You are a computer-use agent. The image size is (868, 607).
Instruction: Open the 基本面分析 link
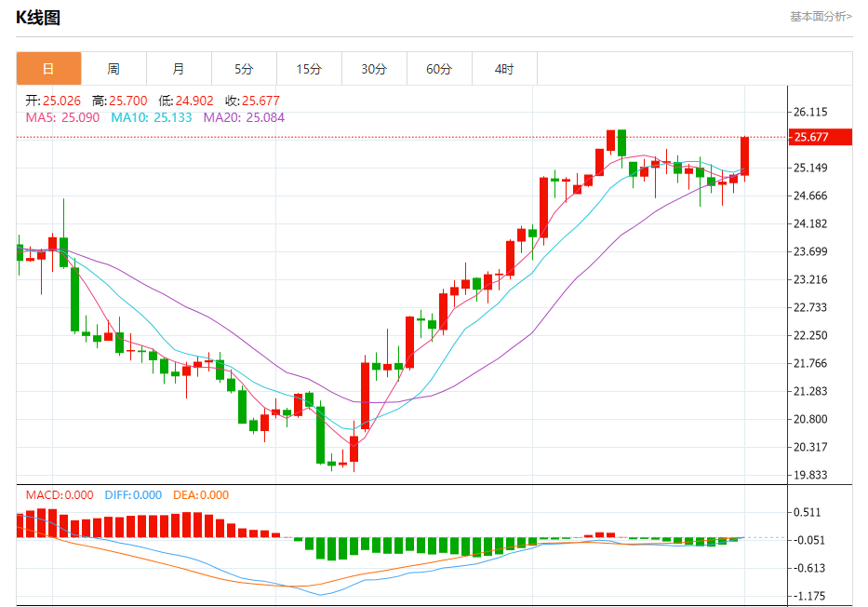pos(821,17)
